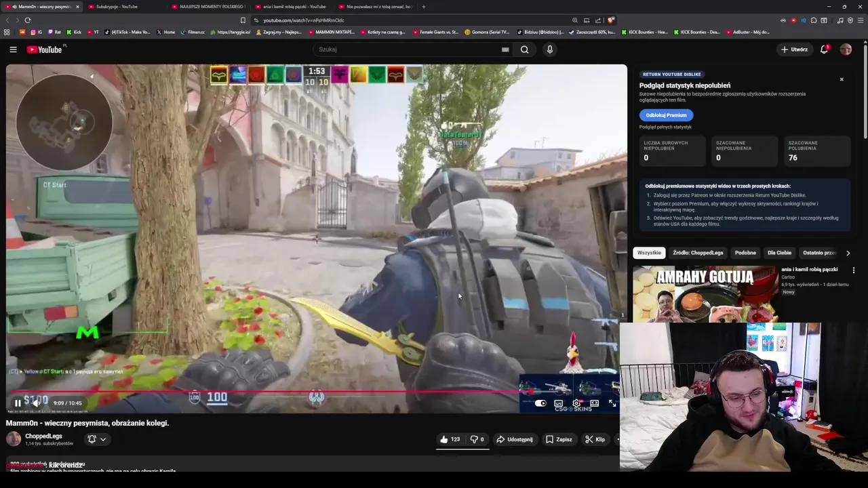
Task: Pause the video
Action: click(x=18, y=403)
